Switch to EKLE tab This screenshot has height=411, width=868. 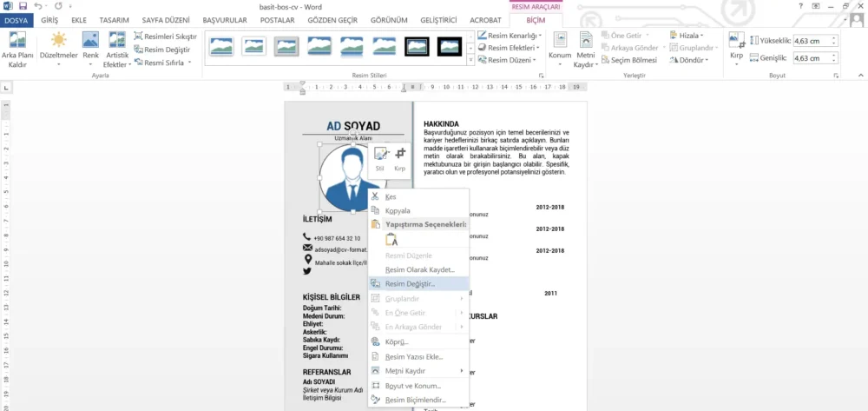coord(79,21)
